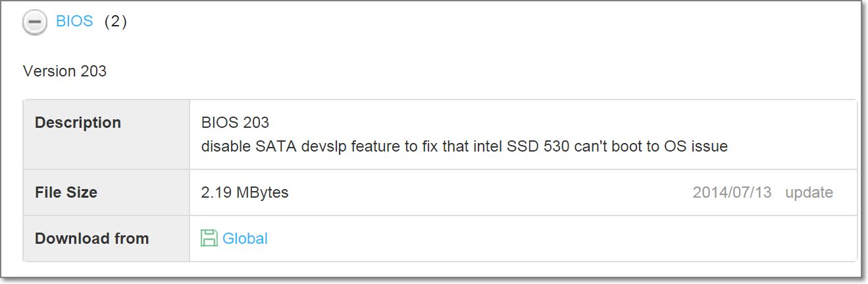
Task: Click the BIOS 203 title text in description
Action: pyautogui.click(x=235, y=123)
